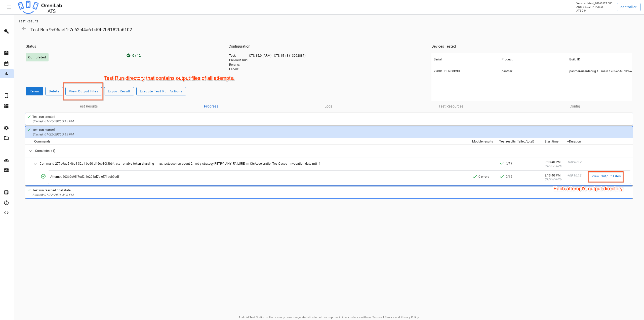
Task: Collapse the Completed (1) section
Action: click(31, 151)
